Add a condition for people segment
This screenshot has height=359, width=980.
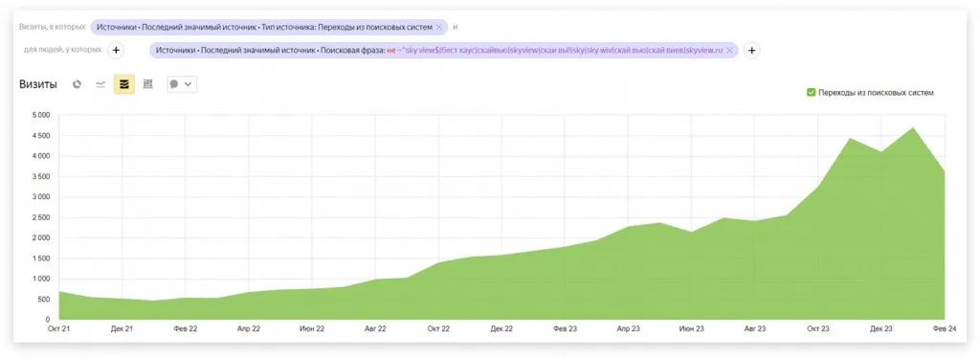pos(116,50)
